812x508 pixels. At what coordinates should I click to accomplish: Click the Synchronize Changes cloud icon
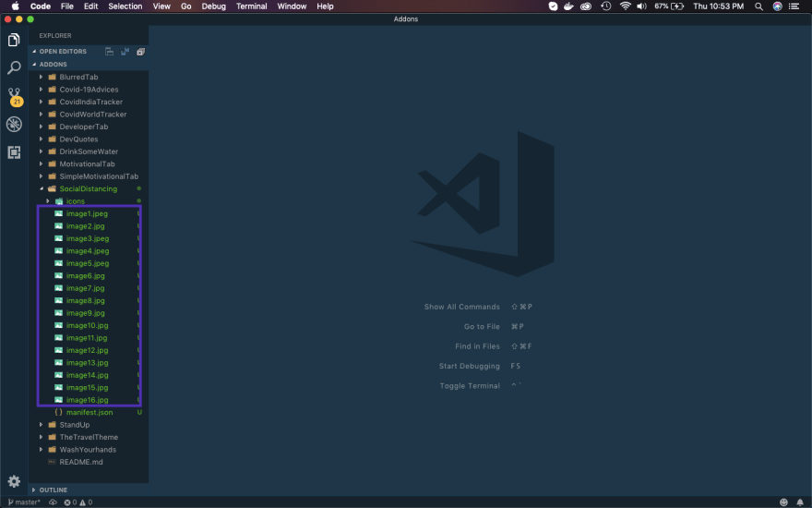53,502
